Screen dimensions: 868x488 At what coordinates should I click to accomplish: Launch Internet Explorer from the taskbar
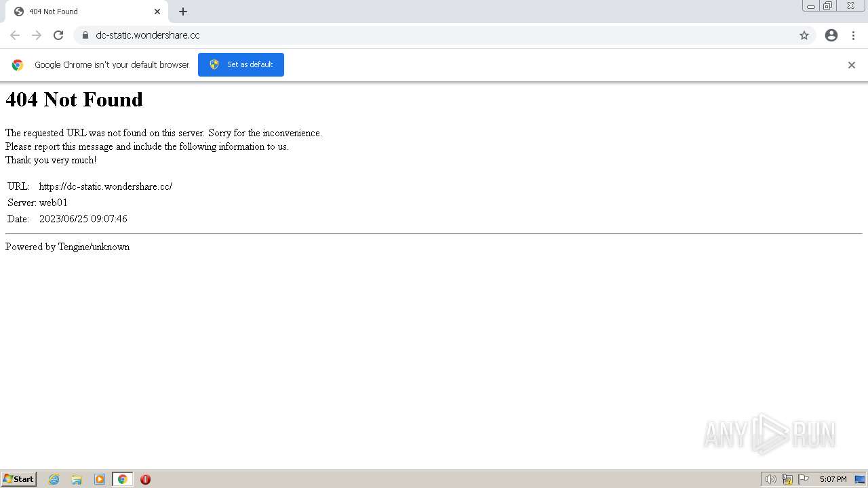click(54, 479)
